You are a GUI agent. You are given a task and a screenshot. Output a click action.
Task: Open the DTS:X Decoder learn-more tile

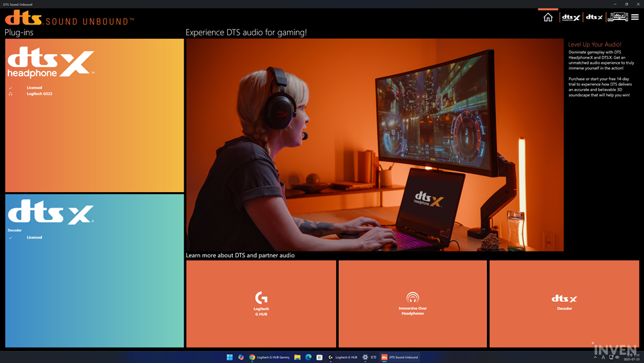(x=564, y=304)
